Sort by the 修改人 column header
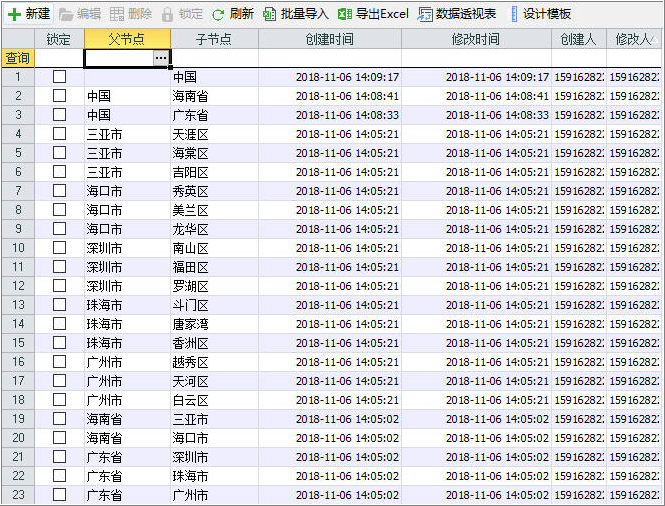Viewport: 665px width, 506px height. 634,39
